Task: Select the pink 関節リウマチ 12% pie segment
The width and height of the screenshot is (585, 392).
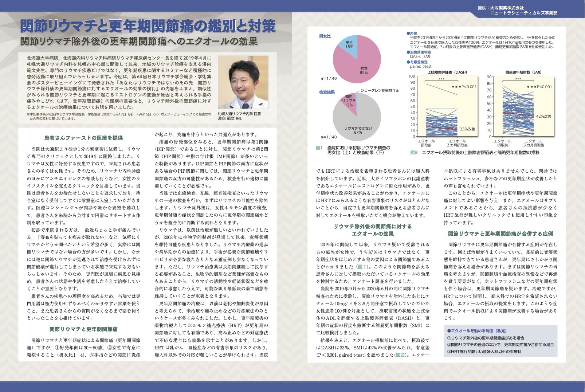Action: coord(348,101)
